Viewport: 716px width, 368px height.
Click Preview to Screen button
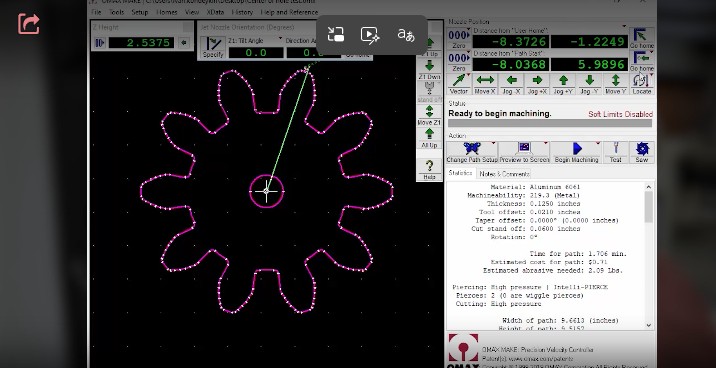point(524,152)
